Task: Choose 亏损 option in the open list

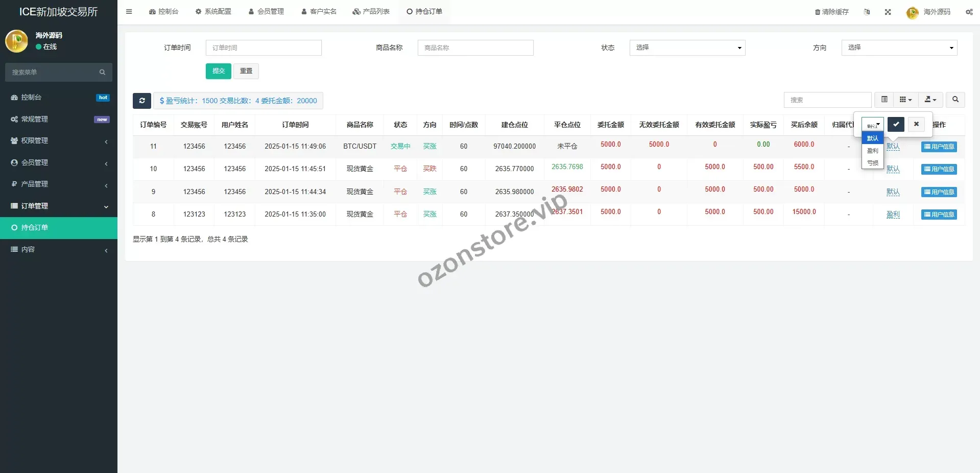Action: click(x=872, y=163)
